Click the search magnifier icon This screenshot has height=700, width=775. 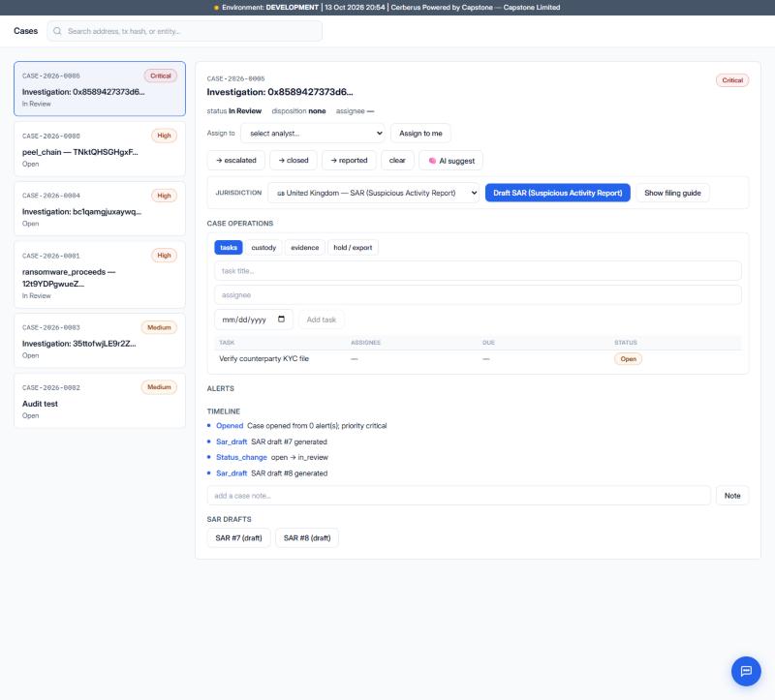[x=57, y=31]
